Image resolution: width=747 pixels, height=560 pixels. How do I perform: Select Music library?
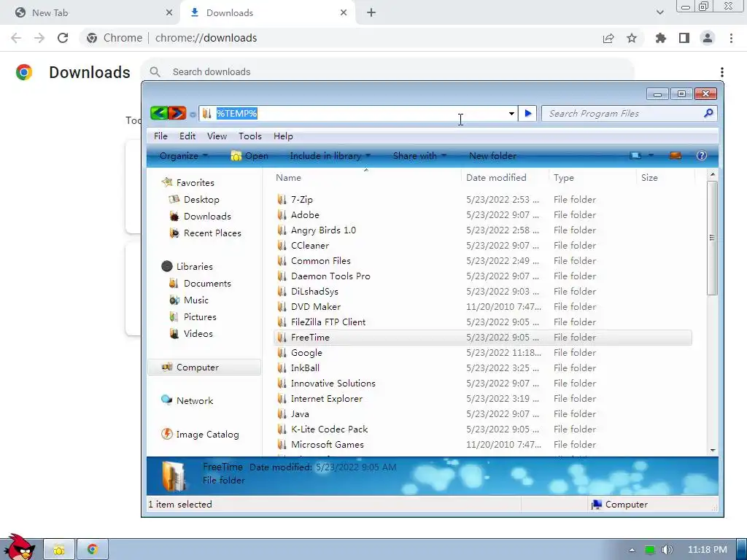point(189,300)
